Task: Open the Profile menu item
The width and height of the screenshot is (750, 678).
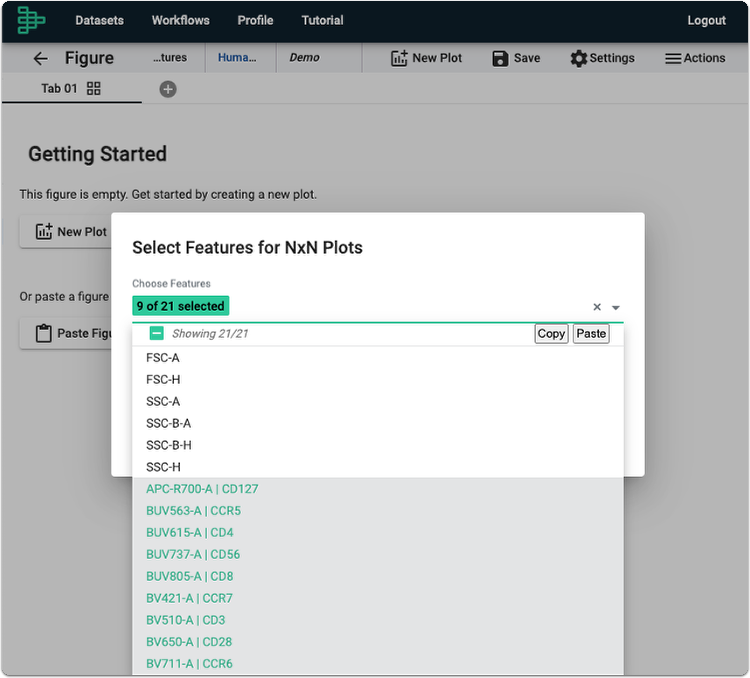Action: [x=255, y=21]
